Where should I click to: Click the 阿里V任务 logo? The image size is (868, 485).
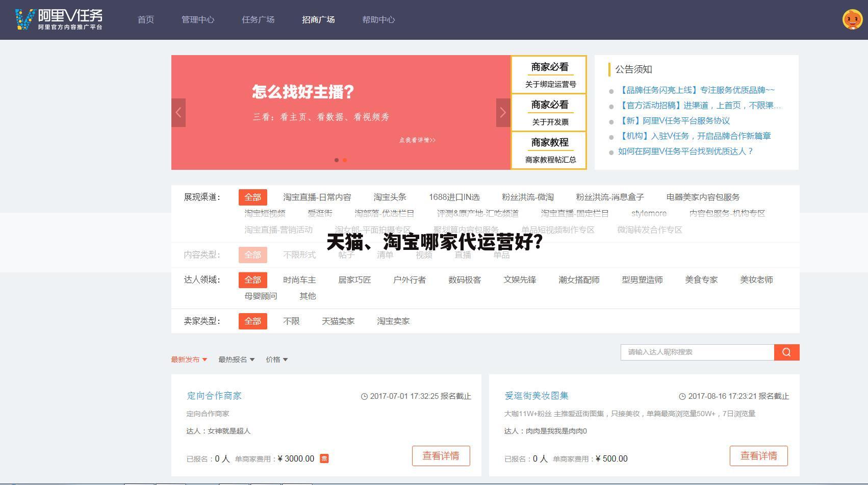pos(59,19)
